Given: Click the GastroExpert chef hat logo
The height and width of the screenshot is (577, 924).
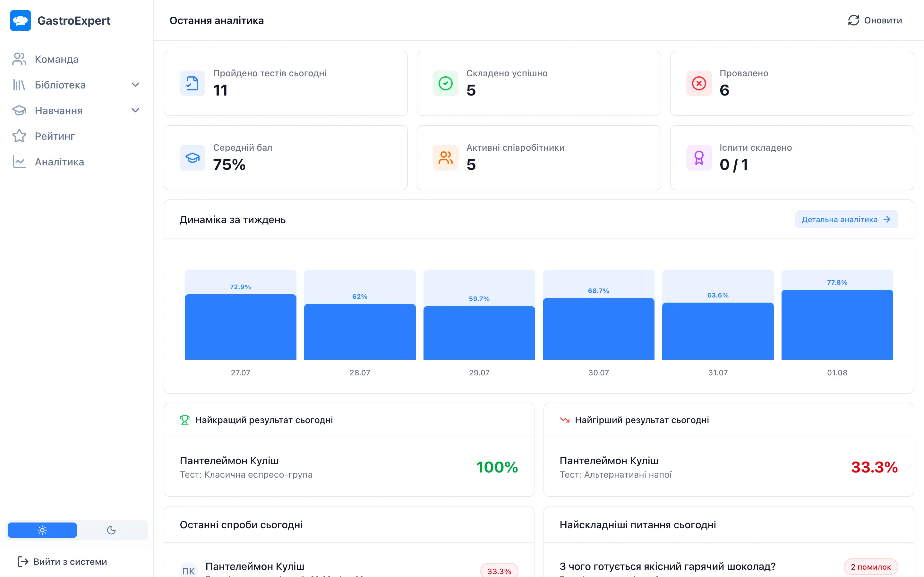Looking at the screenshot, I should 20,21.
